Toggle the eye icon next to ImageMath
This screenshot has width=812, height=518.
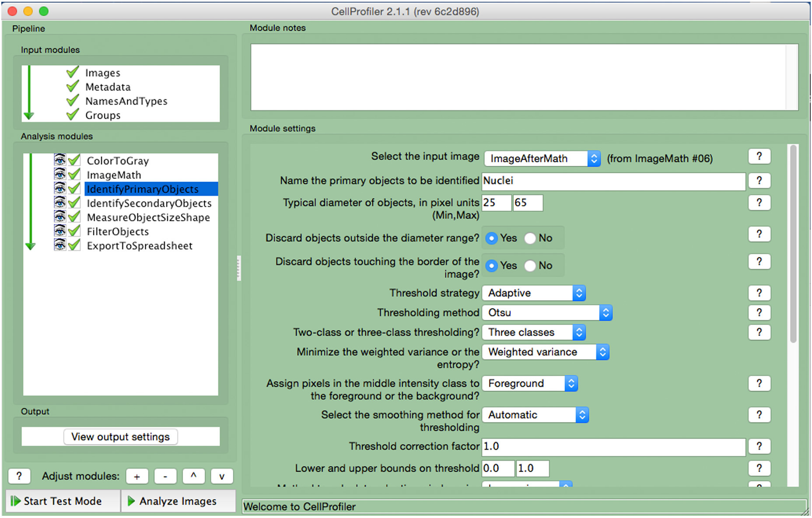59,175
